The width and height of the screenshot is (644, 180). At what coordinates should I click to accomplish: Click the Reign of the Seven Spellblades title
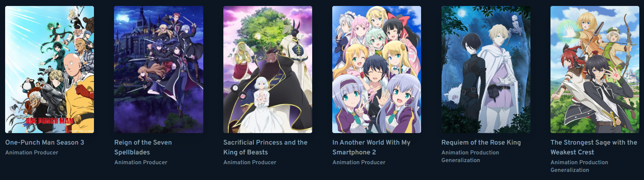[143, 147]
